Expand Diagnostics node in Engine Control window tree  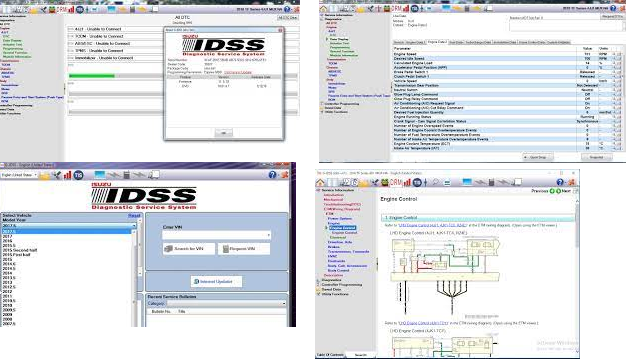318,280
